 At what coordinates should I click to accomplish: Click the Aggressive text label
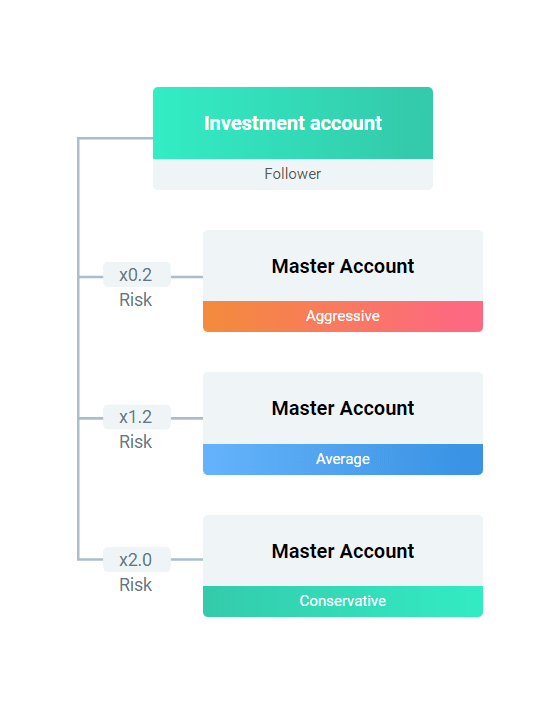tap(343, 316)
